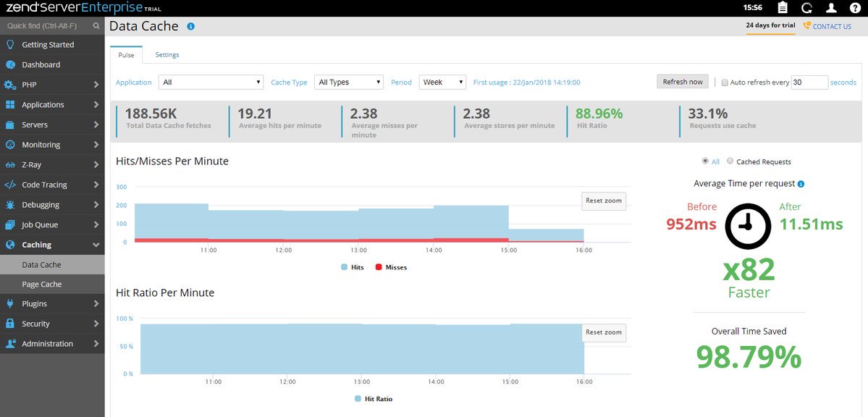This screenshot has width=868, height=417.
Task: Click the Debugging bug icon
Action: [x=10, y=205]
